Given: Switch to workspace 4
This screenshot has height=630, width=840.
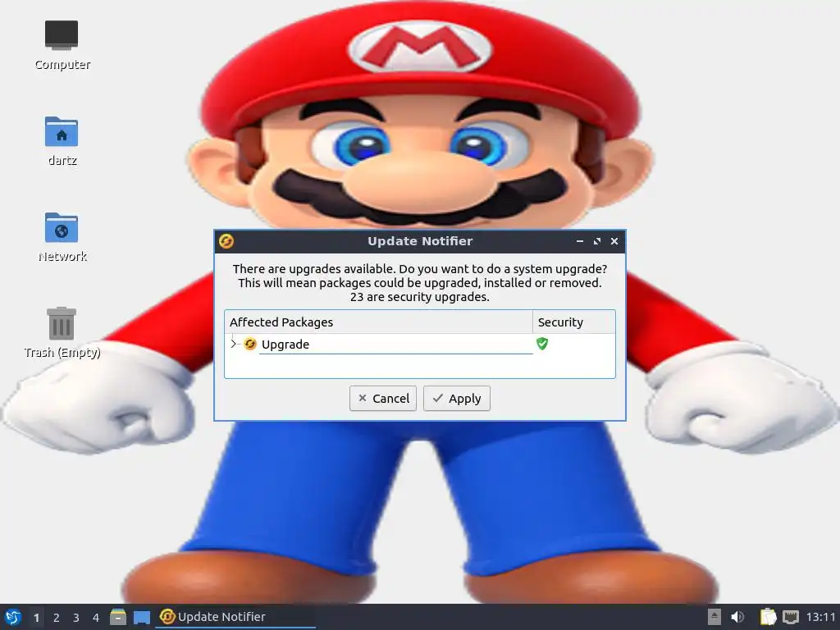Looking at the screenshot, I should 96,618.
